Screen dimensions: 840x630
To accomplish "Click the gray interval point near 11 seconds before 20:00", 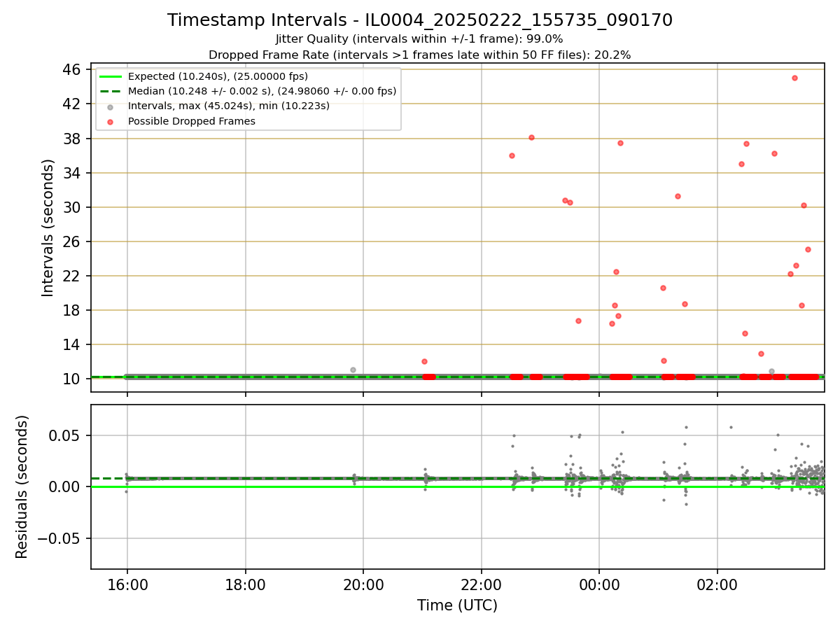I will pos(353,370).
